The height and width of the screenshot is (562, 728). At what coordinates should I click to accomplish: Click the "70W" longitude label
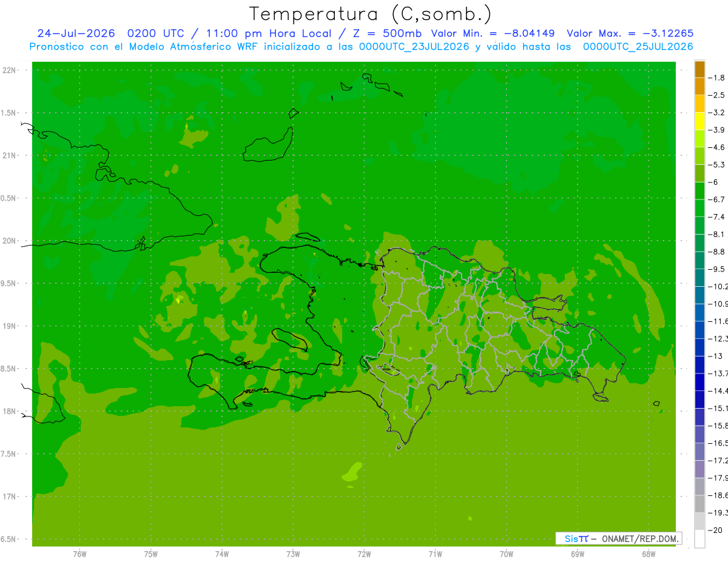coord(506,554)
